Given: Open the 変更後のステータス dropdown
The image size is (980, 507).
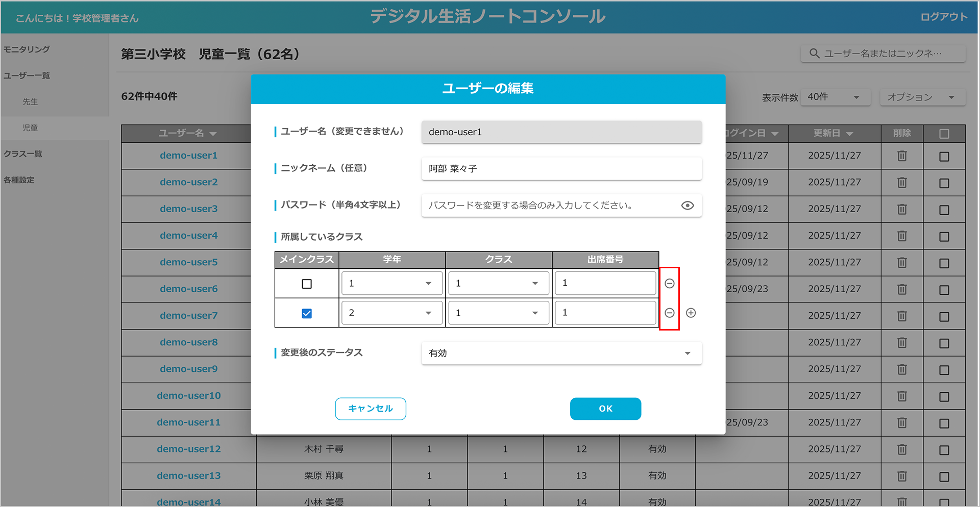Looking at the screenshot, I should pos(561,353).
